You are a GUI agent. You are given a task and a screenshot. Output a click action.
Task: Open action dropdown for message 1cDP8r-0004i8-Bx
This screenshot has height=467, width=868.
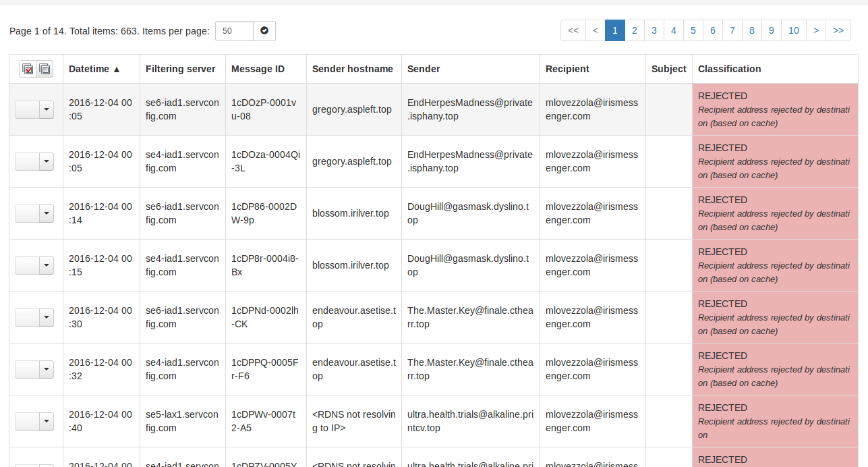47,266
